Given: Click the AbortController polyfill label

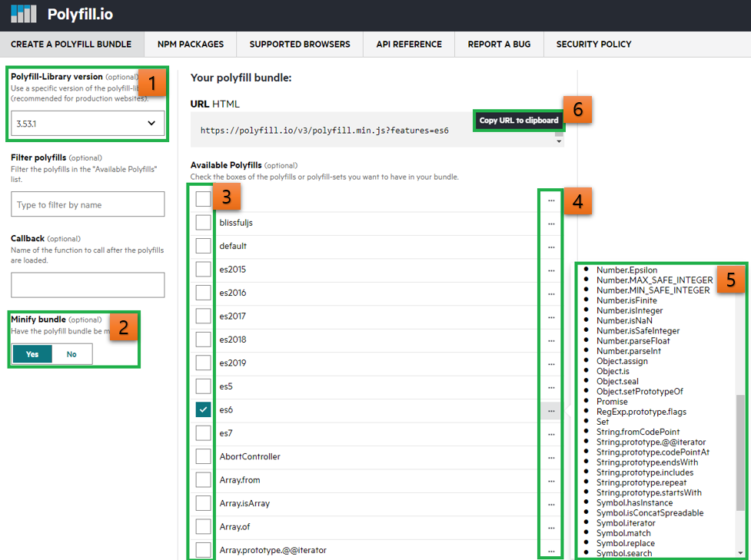Looking at the screenshot, I should 250,456.
